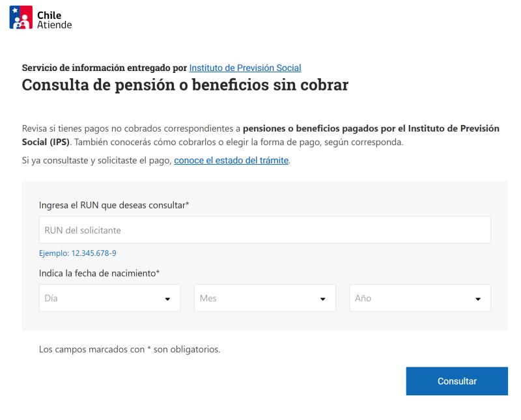Click the arrow icon on Día selector
The height and width of the screenshot is (420, 521).
(x=168, y=299)
